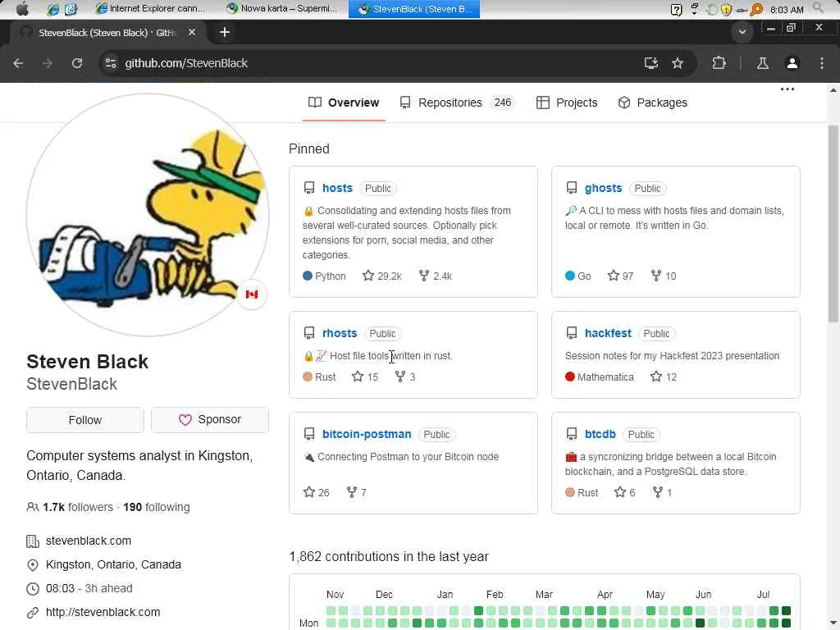The image size is (840, 630).
Task: Open the help question mark tray icon
Action: 676,9
